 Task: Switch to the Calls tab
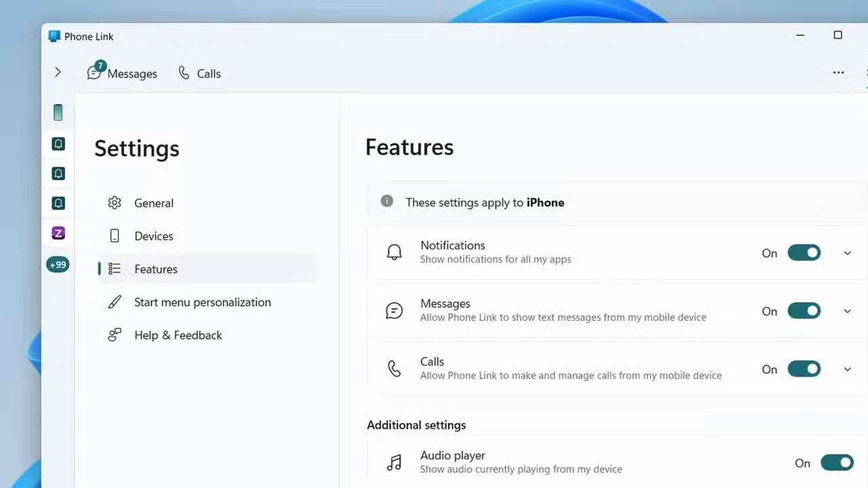(199, 73)
